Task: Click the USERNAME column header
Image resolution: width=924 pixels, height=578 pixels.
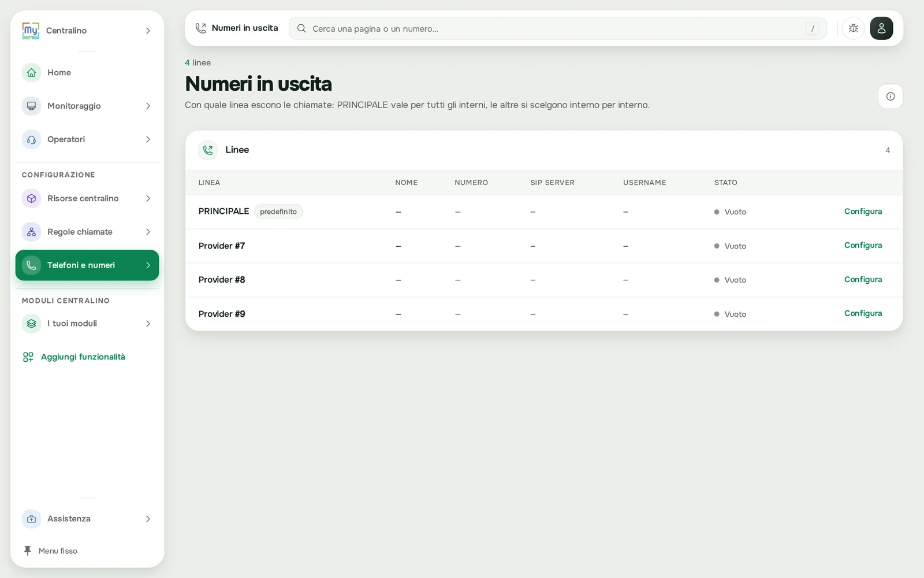Action: [x=644, y=183]
